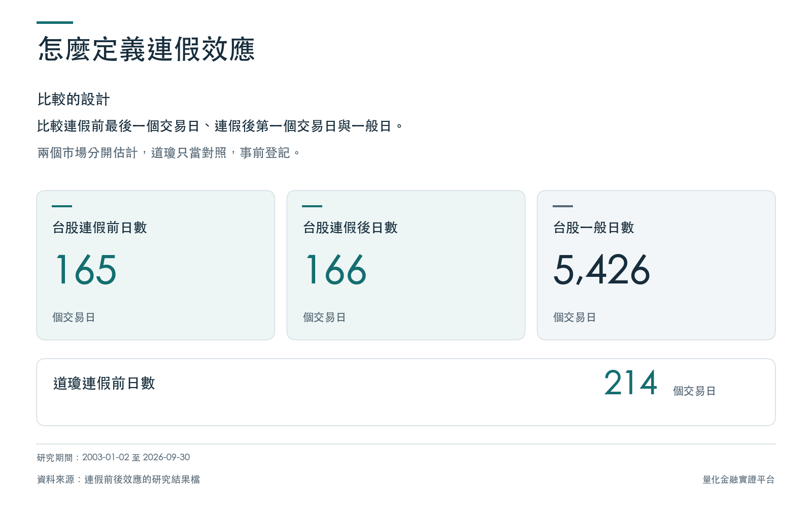Click 個交易日 under the 166 value
This screenshot has width=812, height=508.
324,317
